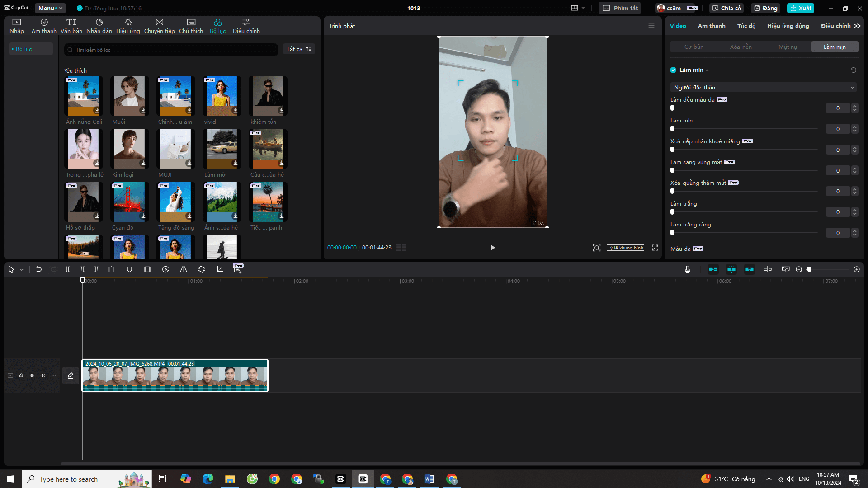Click the snapshot camera icon in the player
The image size is (868, 488).
(596, 248)
